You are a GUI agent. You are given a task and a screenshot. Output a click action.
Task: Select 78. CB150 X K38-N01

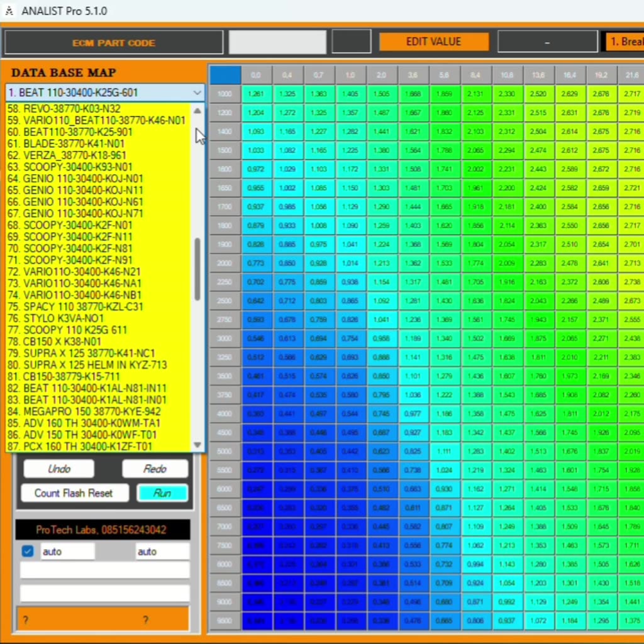tap(97, 341)
